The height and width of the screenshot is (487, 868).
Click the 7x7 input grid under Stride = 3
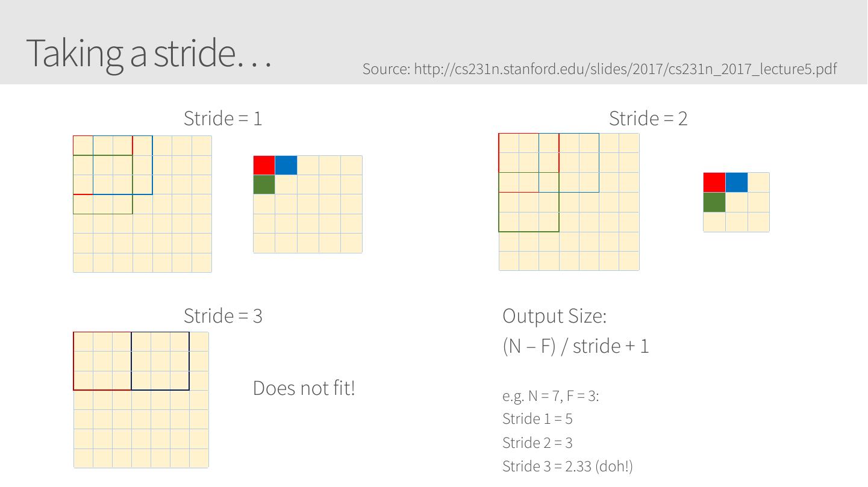(141, 400)
